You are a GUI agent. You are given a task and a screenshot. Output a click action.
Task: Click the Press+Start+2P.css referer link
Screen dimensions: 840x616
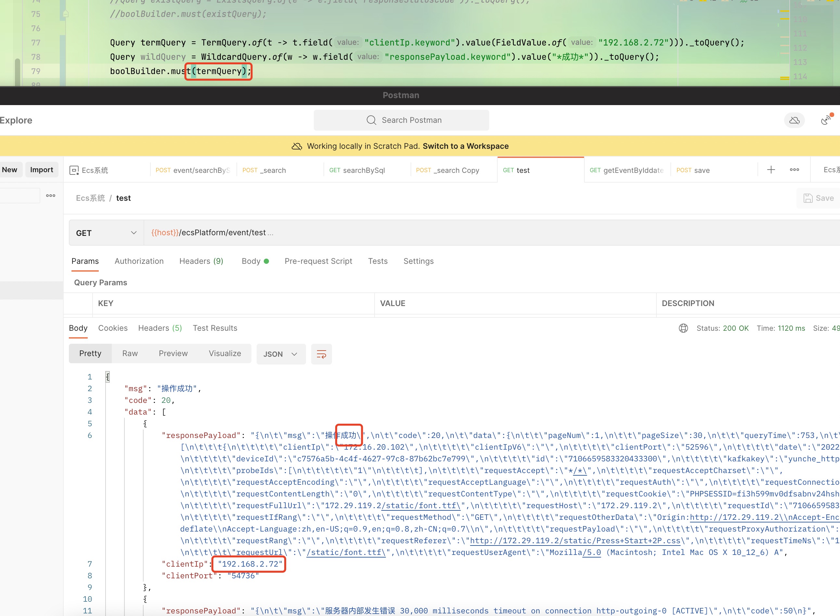pos(576,541)
